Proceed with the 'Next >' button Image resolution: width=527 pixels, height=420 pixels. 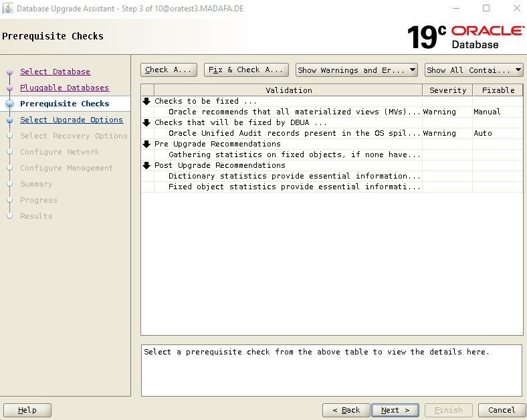coord(395,410)
